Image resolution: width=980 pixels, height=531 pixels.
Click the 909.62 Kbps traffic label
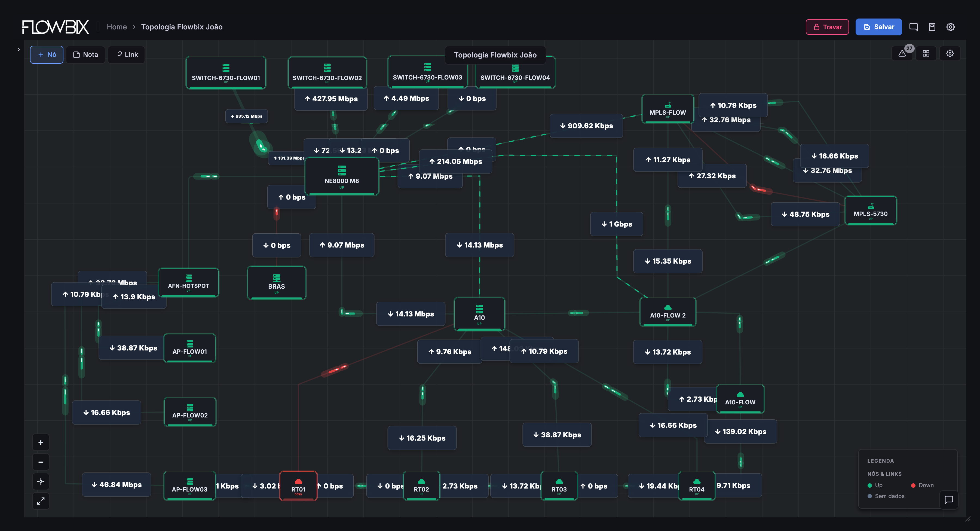coord(586,126)
